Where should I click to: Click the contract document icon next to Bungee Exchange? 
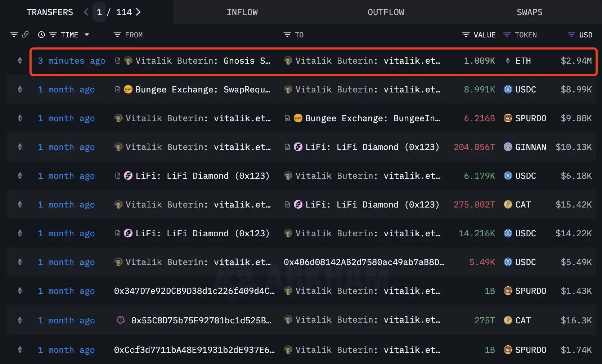click(118, 90)
